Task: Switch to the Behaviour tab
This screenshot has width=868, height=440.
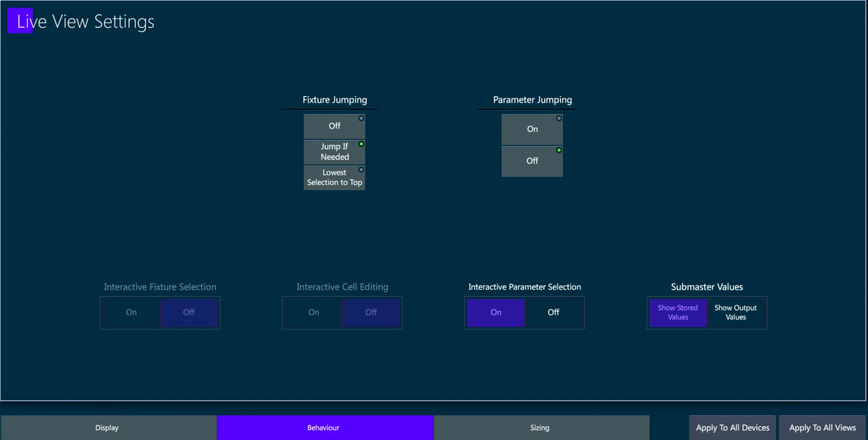Action: (325, 428)
